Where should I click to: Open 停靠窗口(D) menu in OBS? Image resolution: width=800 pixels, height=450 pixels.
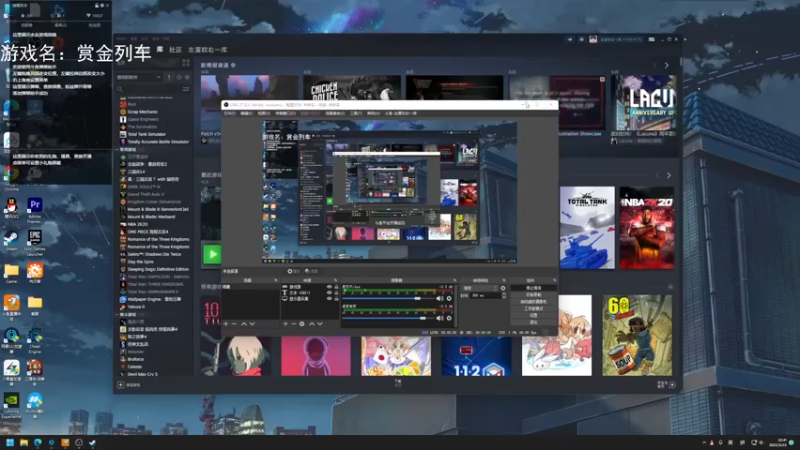tap(285, 113)
